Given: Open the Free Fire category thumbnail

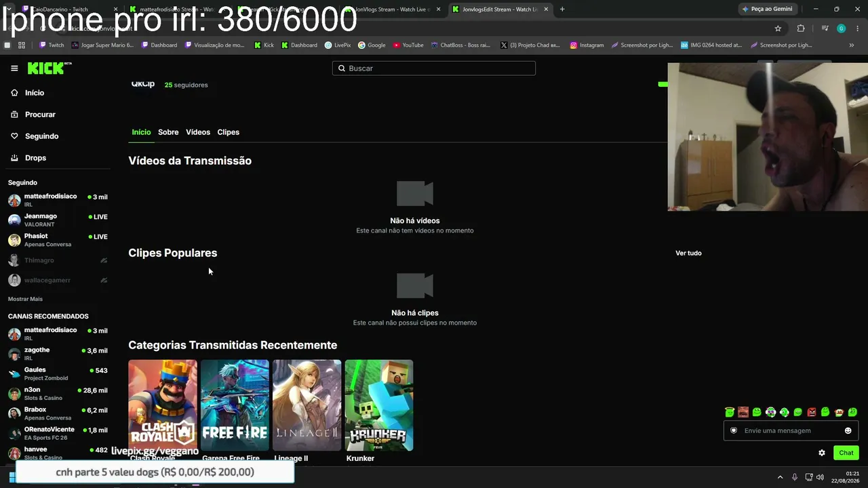Looking at the screenshot, I should click(235, 405).
